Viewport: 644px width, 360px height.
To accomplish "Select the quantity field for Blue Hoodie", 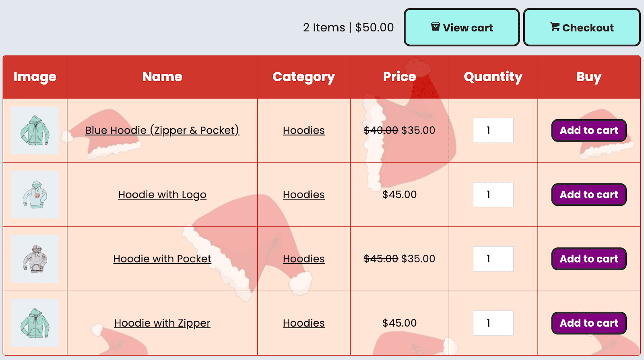I will pos(493,130).
